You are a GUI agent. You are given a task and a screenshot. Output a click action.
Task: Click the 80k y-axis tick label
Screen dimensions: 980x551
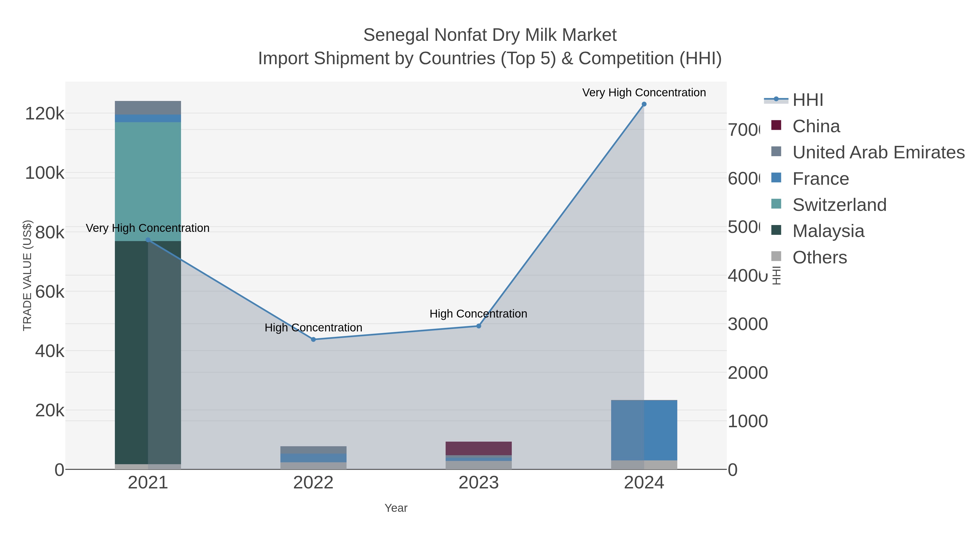[50, 232]
